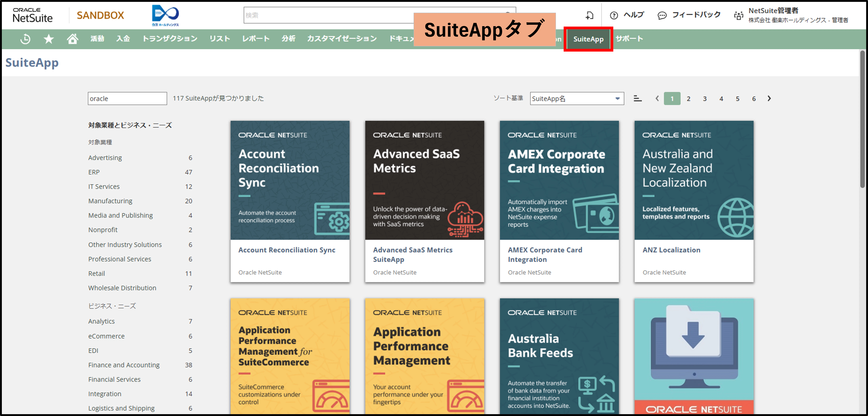Filter by ERP industry

click(94, 172)
